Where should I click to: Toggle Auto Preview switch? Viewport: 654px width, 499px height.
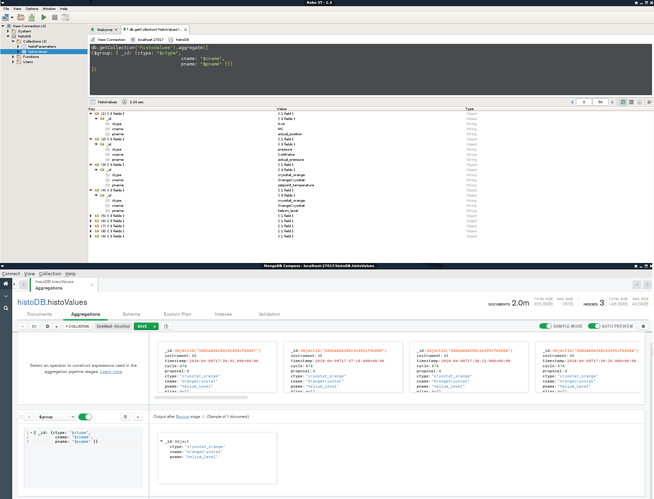pyautogui.click(x=595, y=326)
